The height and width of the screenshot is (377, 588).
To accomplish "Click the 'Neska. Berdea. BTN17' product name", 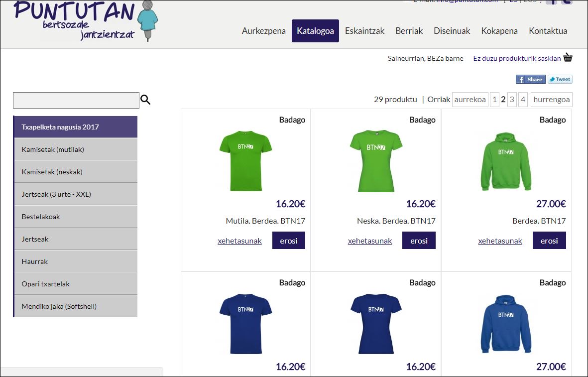I will pyautogui.click(x=396, y=221).
